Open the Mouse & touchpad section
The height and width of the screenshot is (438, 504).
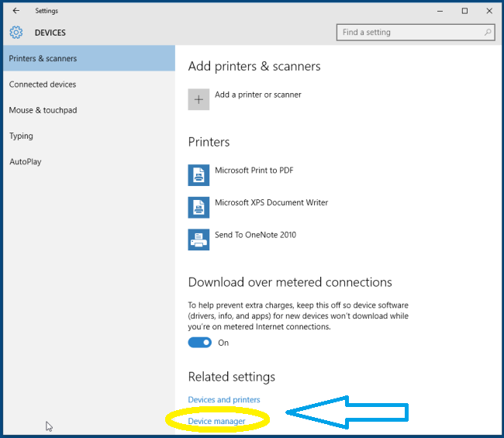[89, 110]
